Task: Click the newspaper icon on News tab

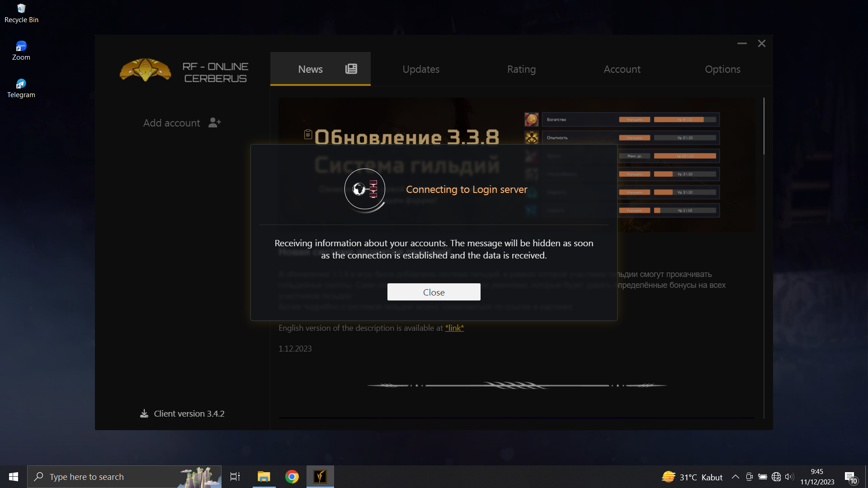Action: click(351, 69)
